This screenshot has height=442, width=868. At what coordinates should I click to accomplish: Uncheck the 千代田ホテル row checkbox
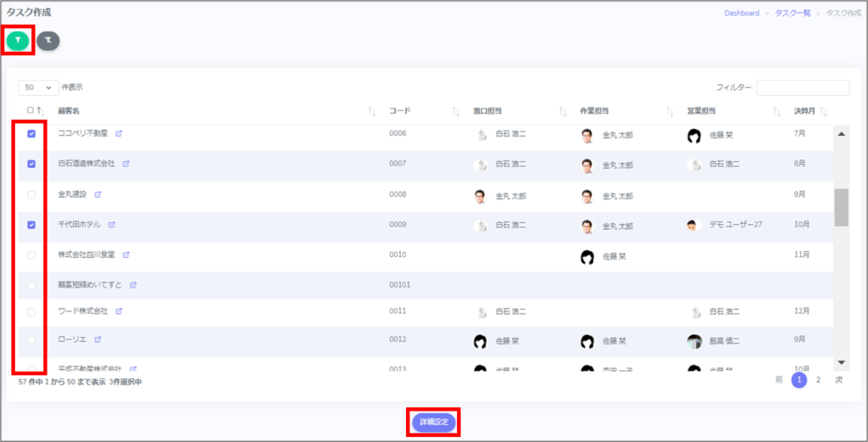coord(31,225)
